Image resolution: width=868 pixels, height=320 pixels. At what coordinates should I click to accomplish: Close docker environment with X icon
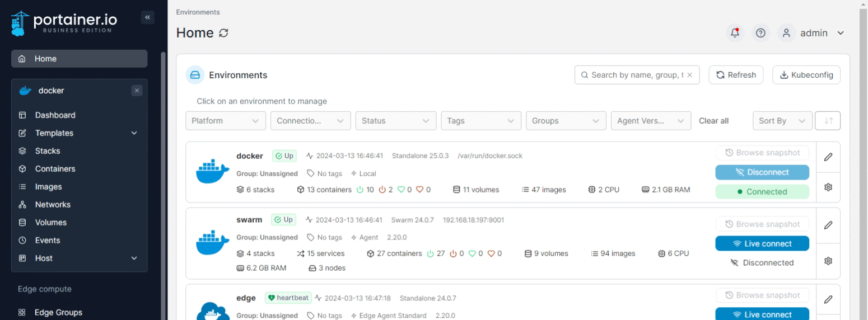(x=137, y=91)
